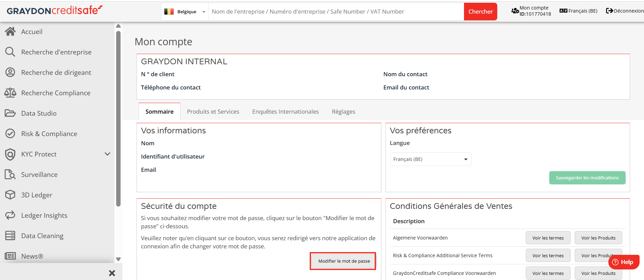The image size is (644, 280).
Task: Click the Belgian flag icon
Action: click(x=169, y=12)
